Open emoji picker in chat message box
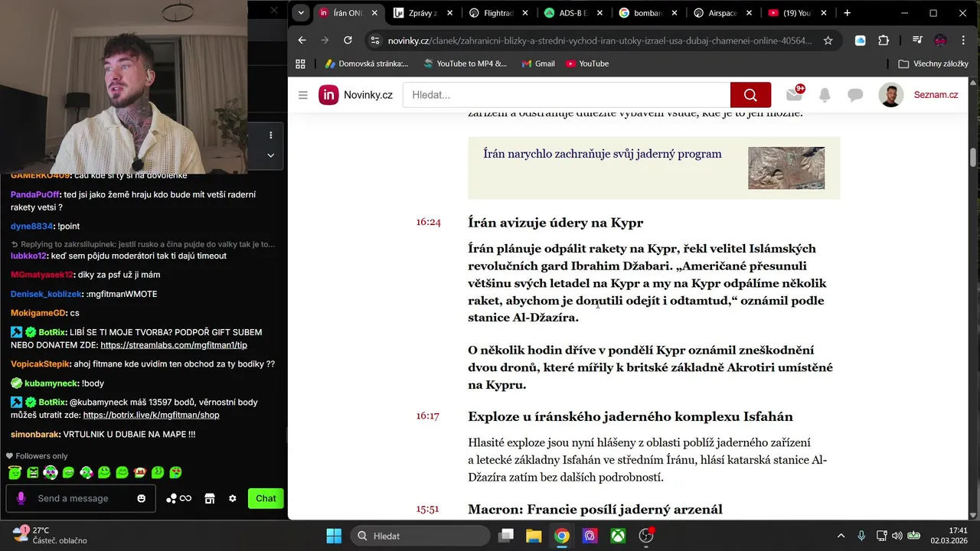Viewport: 980px width, 551px height. (142, 498)
